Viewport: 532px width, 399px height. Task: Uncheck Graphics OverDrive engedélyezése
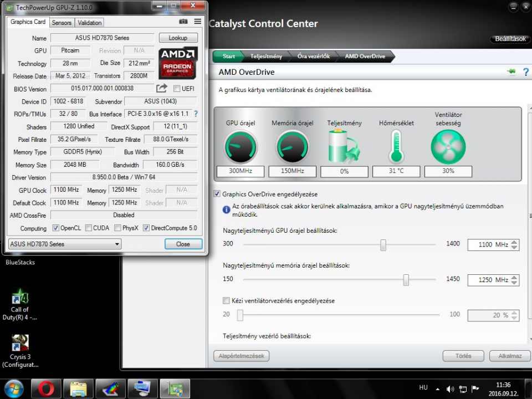pos(217,194)
